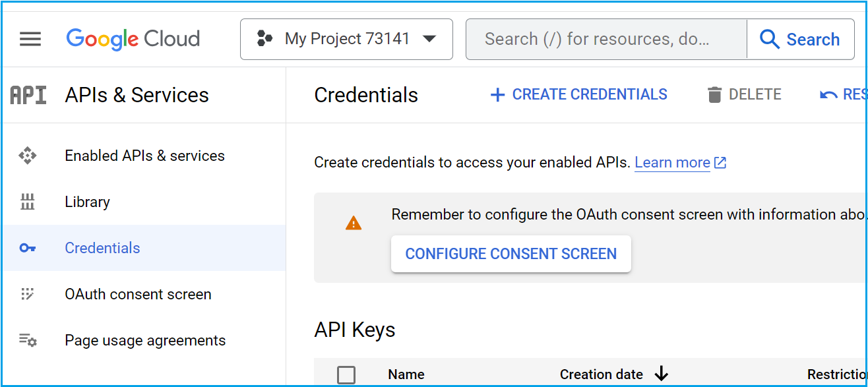
Task: Toggle the API Keys select-all checkbox
Action: pyautogui.click(x=346, y=375)
